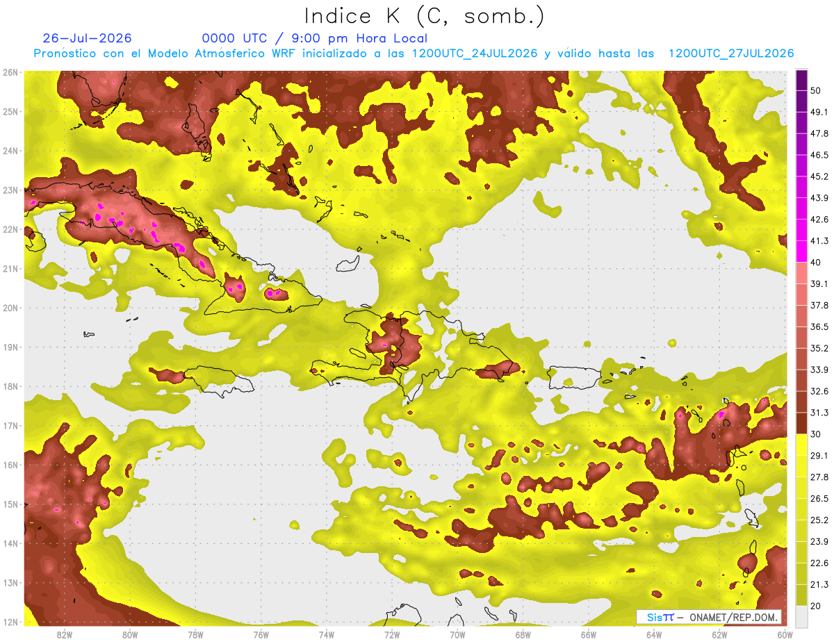Click the "16N" latitude label
This screenshot has height=644, width=834.
pyautogui.click(x=10, y=465)
